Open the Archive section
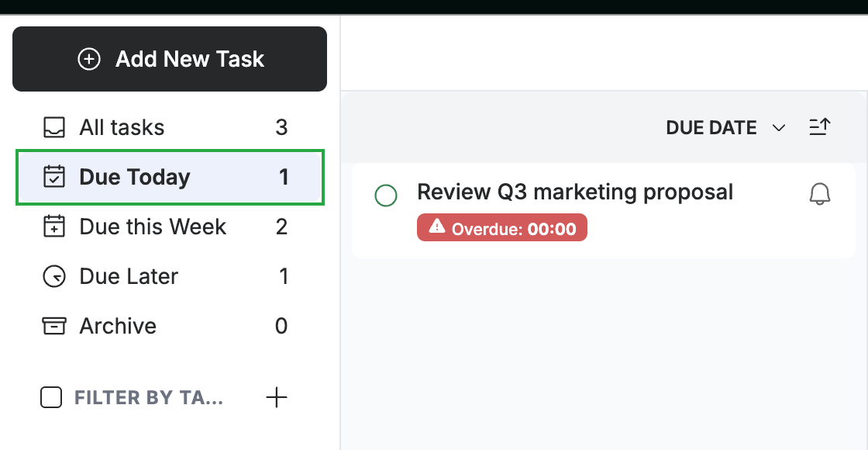The height and width of the screenshot is (450, 868). click(x=168, y=326)
